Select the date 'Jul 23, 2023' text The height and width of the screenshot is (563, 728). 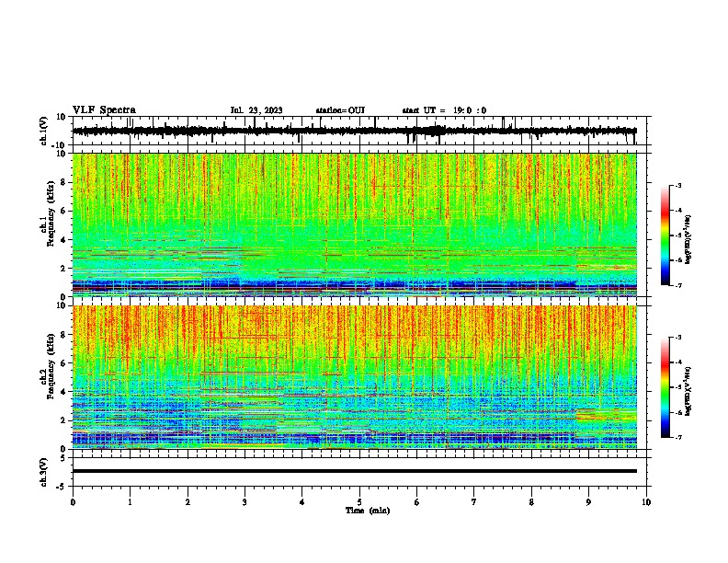point(256,110)
